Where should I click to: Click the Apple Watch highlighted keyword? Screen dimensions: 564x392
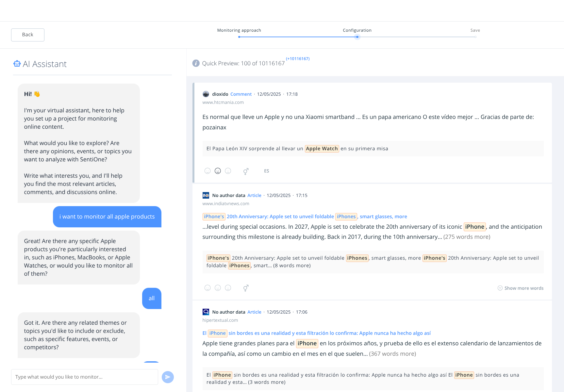click(322, 149)
